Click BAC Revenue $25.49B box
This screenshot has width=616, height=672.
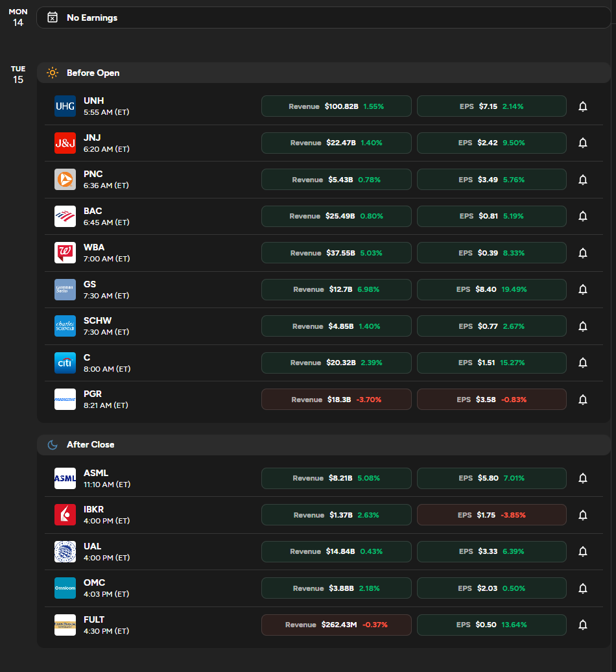tap(337, 216)
